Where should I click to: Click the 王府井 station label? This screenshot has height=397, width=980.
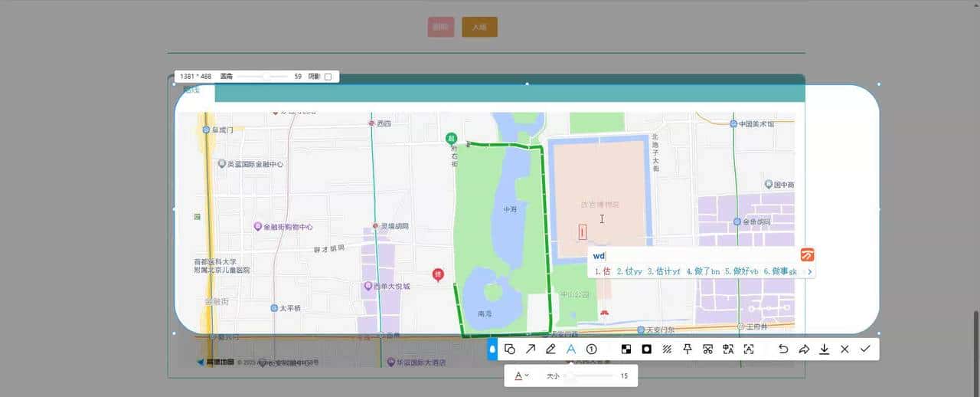click(755, 326)
